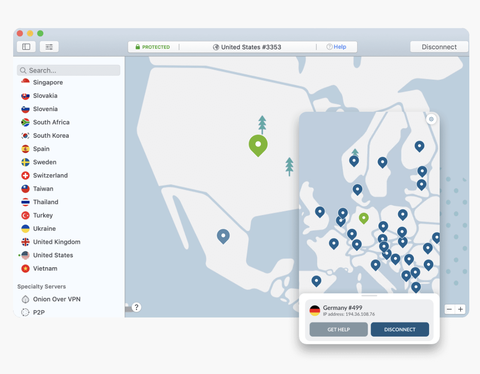
Task: Select Slovakia from the country list
Action: point(45,96)
